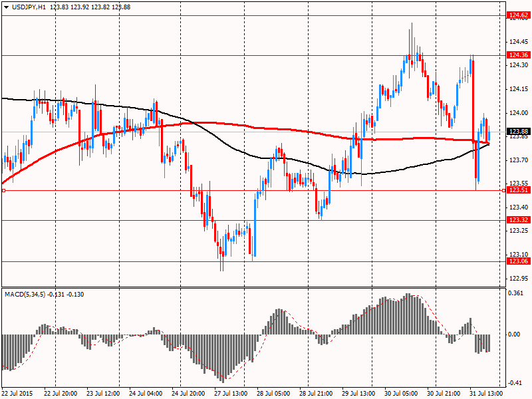Select the 123.70 price axis value
This screenshot has height=399, width=532.
(519, 160)
